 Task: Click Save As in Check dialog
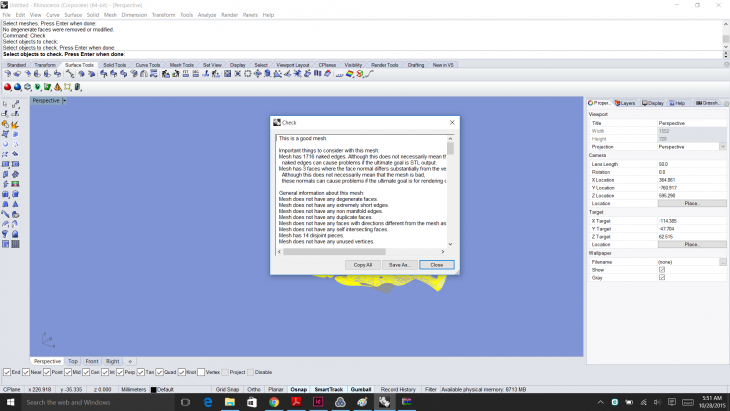[x=399, y=265]
